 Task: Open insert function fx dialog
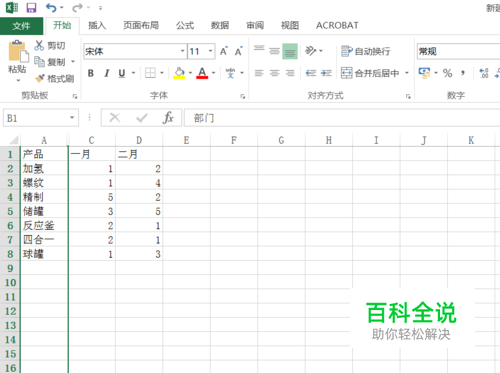click(168, 117)
